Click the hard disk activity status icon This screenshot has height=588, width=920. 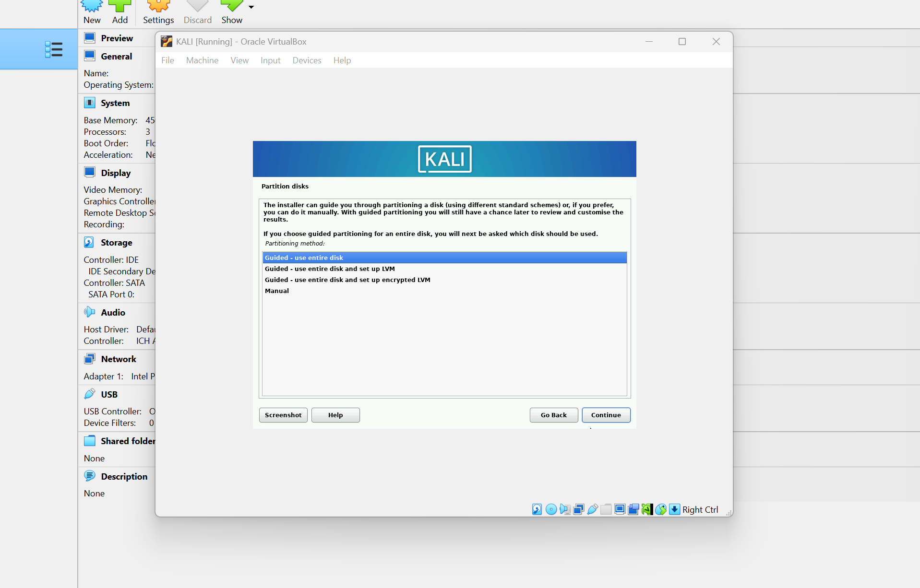537,509
